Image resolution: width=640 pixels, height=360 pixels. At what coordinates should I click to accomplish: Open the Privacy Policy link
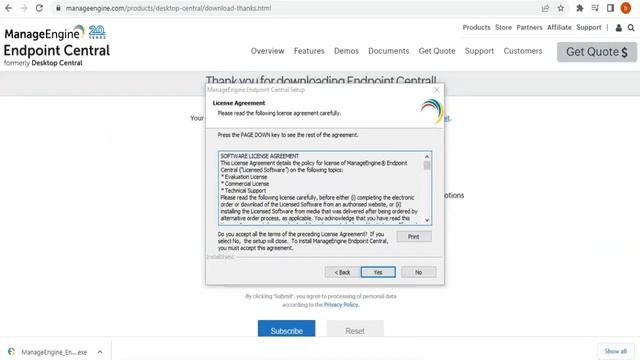pos(341,305)
